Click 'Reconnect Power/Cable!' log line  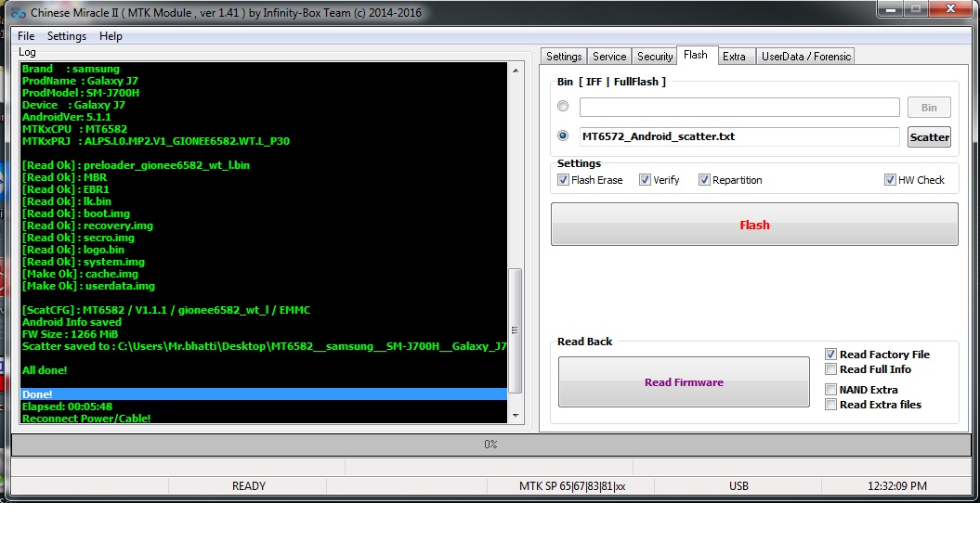click(86, 419)
